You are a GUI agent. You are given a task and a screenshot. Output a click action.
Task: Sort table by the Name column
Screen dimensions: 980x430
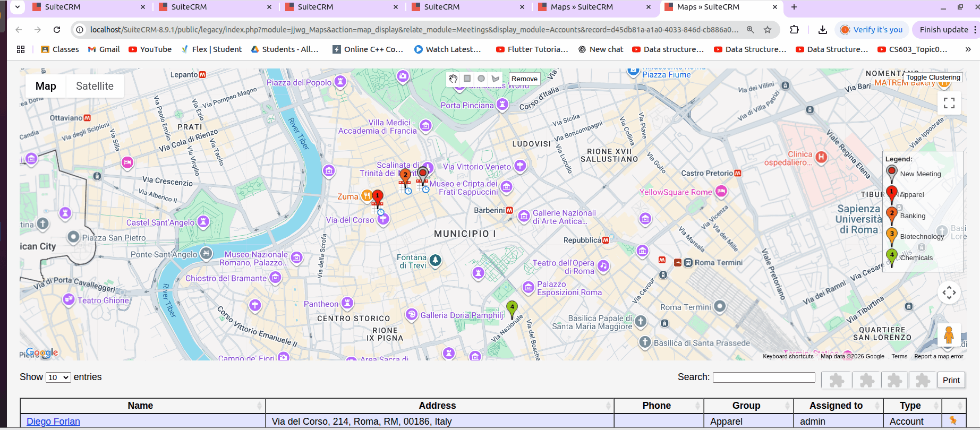click(x=140, y=406)
